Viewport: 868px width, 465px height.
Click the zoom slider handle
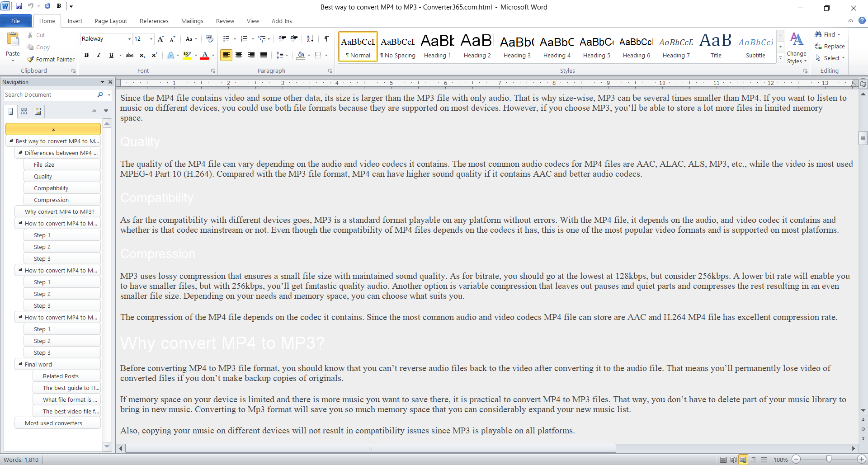tap(829, 459)
